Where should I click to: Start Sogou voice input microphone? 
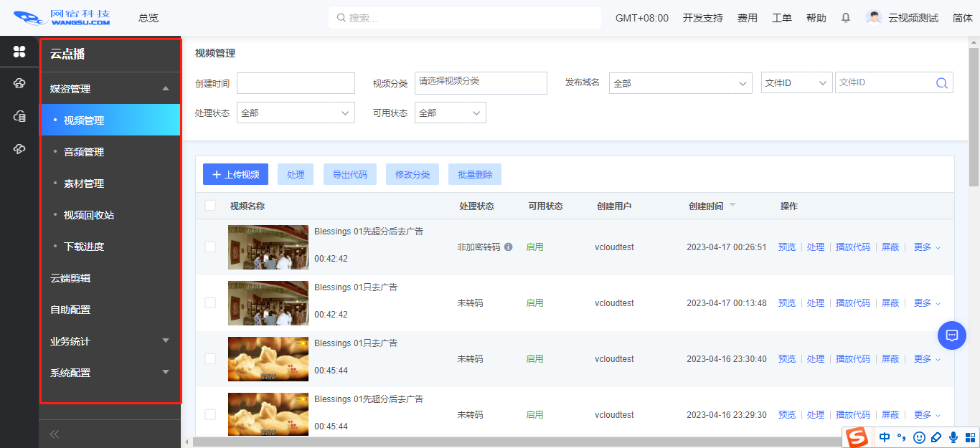point(953,437)
